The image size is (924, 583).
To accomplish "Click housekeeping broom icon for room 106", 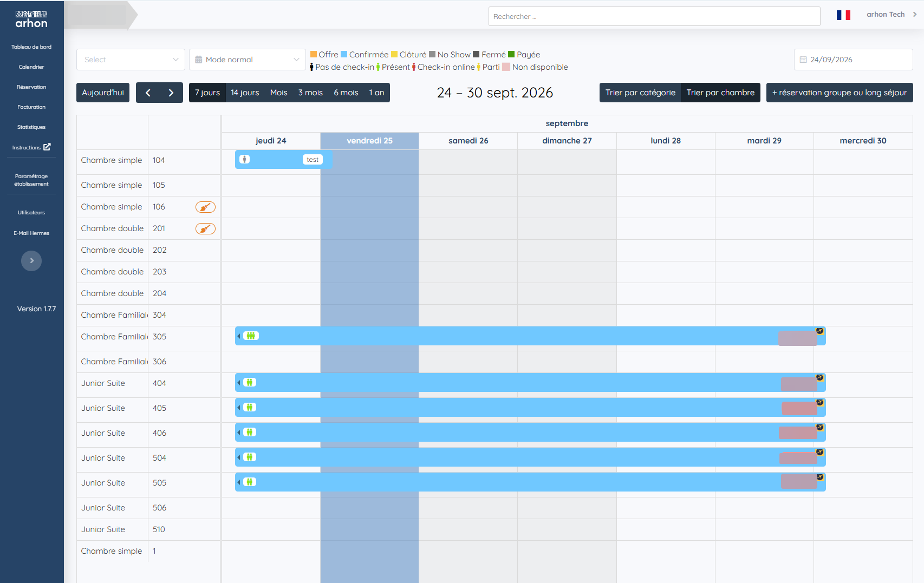I will (205, 207).
